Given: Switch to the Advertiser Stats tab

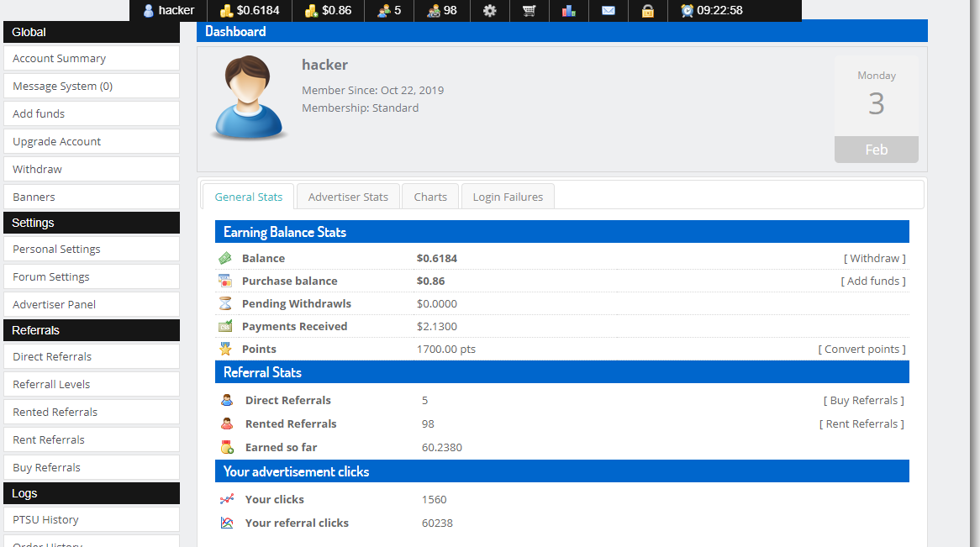Looking at the screenshot, I should (x=348, y=197).
